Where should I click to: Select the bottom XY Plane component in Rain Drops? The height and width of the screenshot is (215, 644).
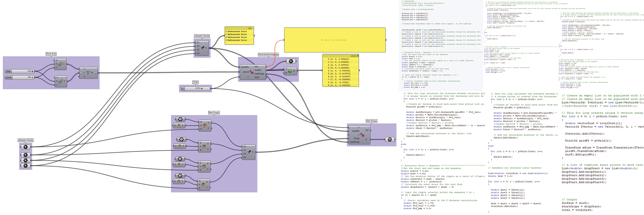(179, 181)
